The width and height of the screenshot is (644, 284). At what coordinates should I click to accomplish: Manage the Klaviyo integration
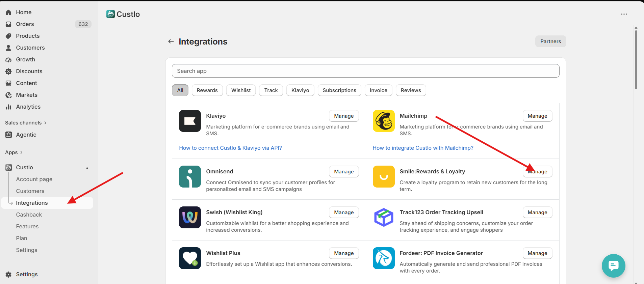coord(344,116)
